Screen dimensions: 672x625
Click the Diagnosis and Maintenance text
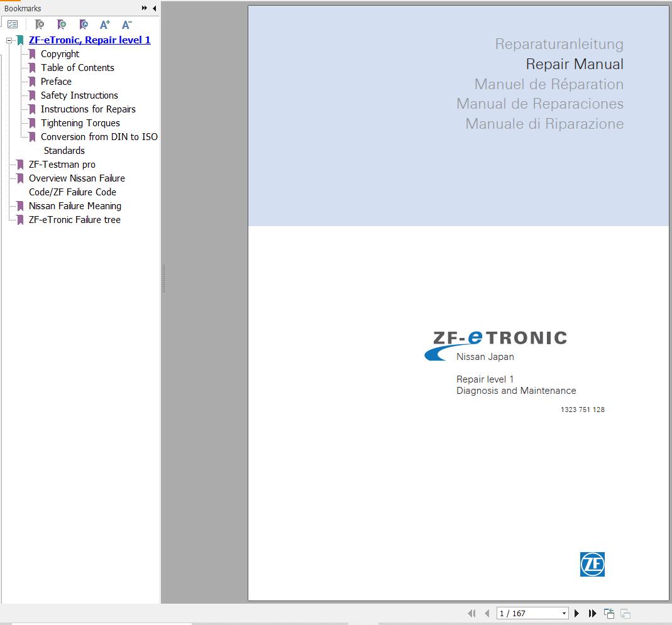click(x=516, y=391)
